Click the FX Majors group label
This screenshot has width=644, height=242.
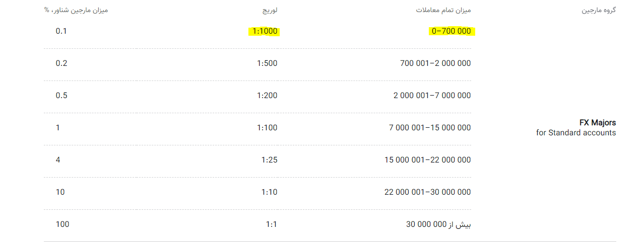coord(598,122)
